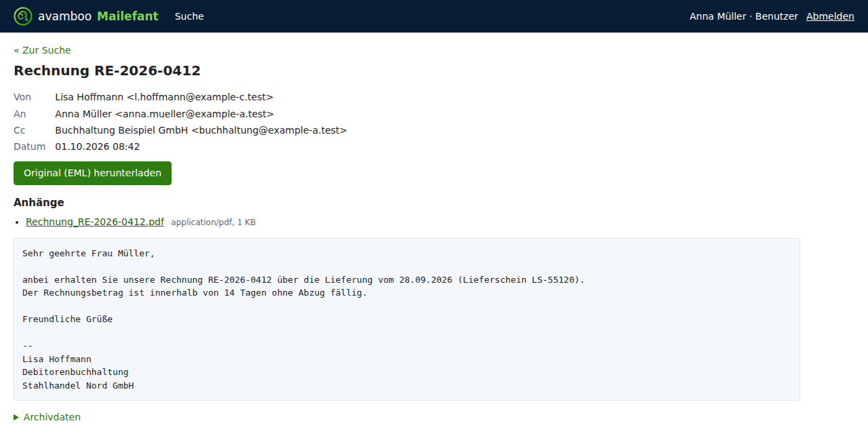Click the Datum field label
Image resolution: width=868 pixels, height=434 pixels.
(30, 146)
